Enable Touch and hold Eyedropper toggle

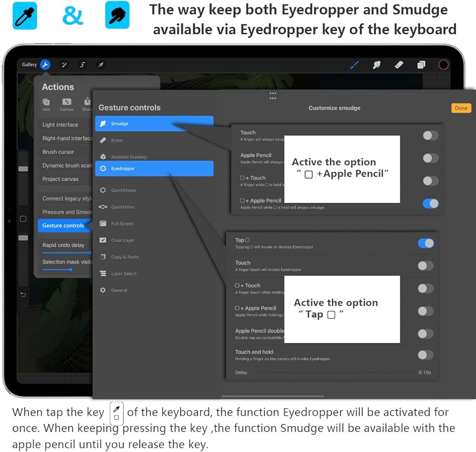coord(426,355)
